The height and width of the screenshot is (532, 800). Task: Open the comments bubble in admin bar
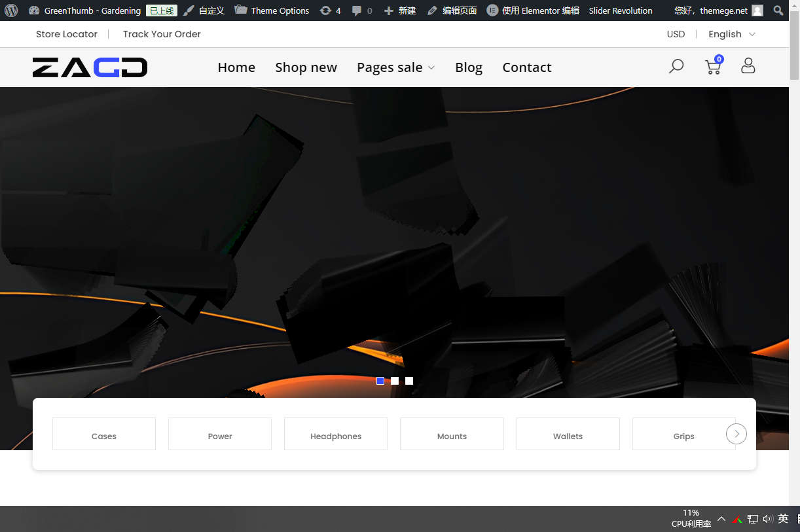[362, 10]
